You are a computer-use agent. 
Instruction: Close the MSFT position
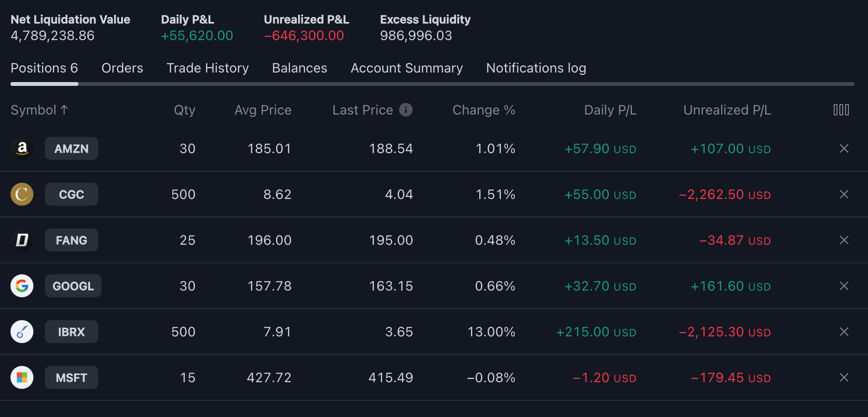click(x=844, y=378)
